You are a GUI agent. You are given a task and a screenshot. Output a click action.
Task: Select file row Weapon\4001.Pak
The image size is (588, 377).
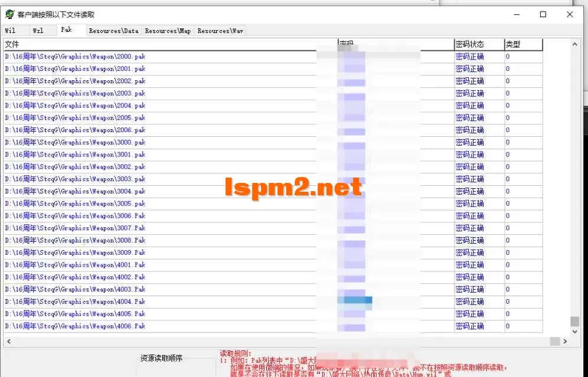tap(273, 265)
